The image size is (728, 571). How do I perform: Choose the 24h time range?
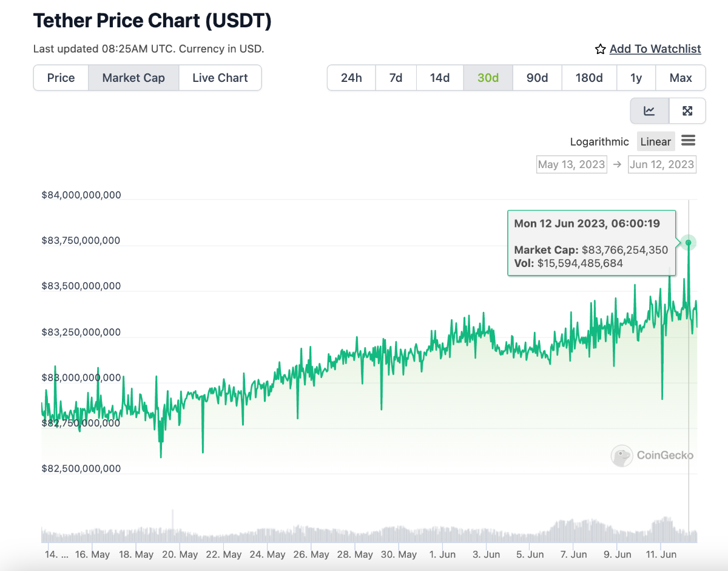point(351,78)
